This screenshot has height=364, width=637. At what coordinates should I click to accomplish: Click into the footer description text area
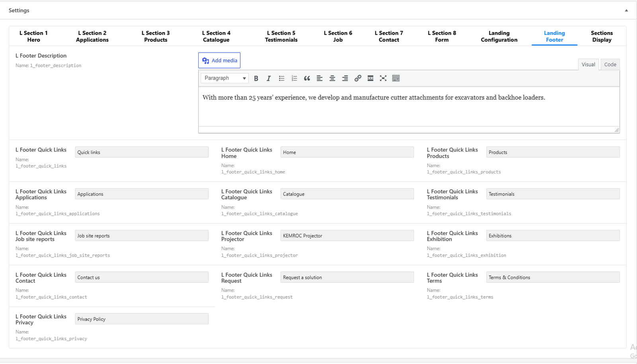point(409,107)
